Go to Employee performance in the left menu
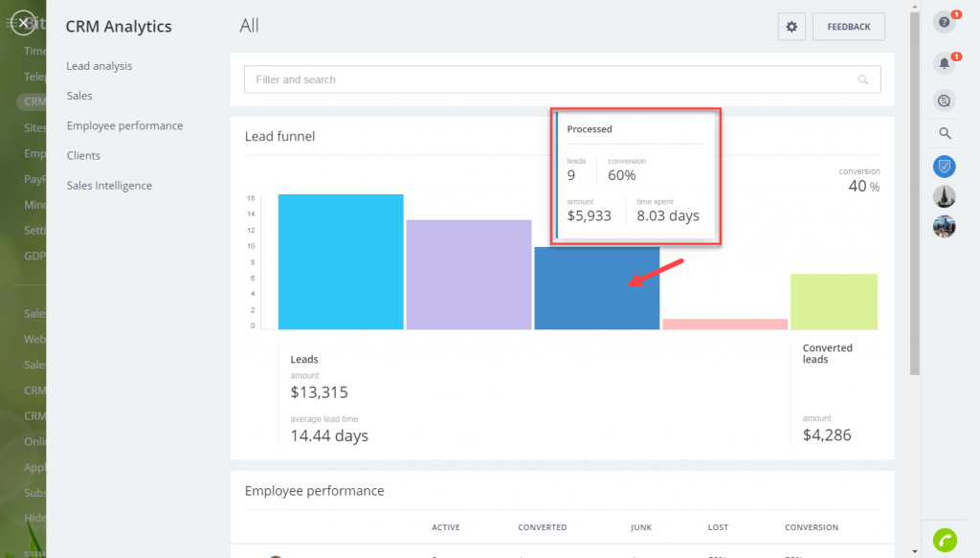 [x=124, y=125]
